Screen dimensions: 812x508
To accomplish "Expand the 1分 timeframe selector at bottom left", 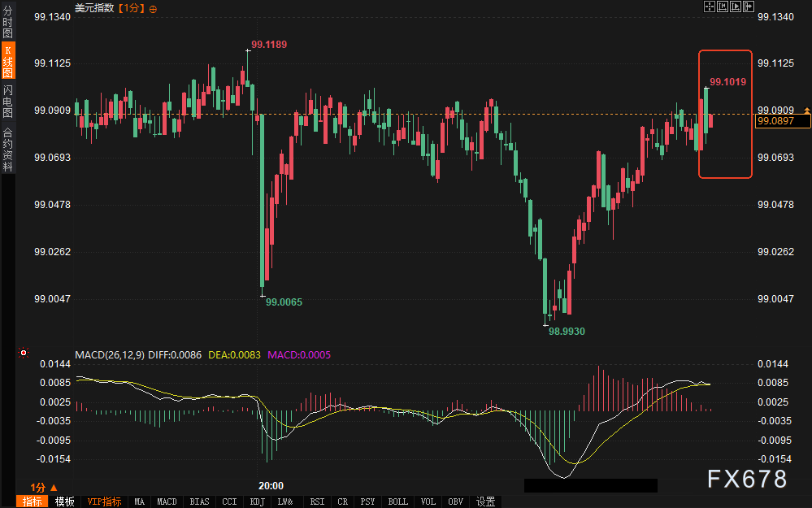I will click(44, 487).
